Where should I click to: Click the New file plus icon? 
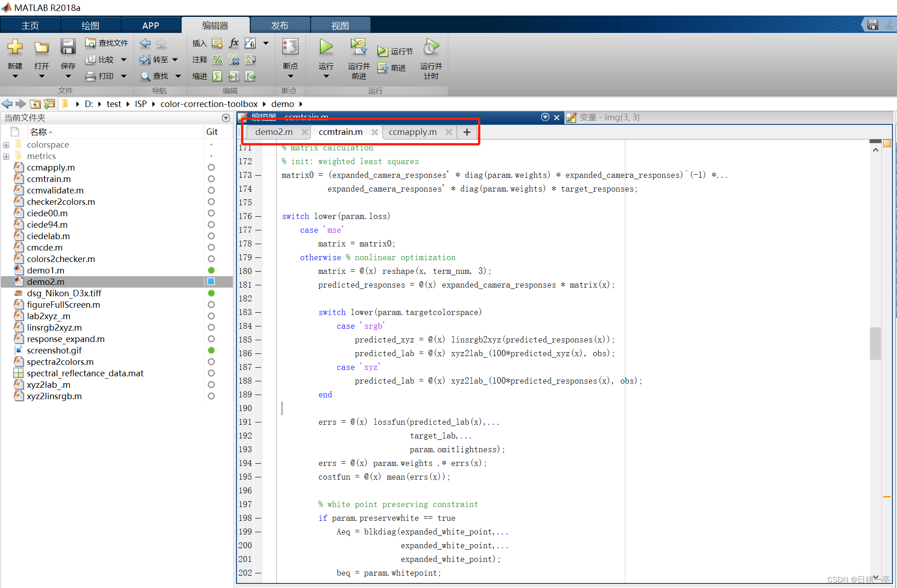[x=15, y=47]
